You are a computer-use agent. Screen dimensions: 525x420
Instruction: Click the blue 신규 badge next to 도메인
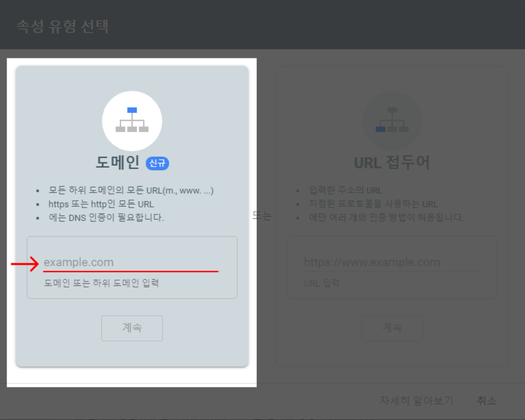(x=157, y=162)
